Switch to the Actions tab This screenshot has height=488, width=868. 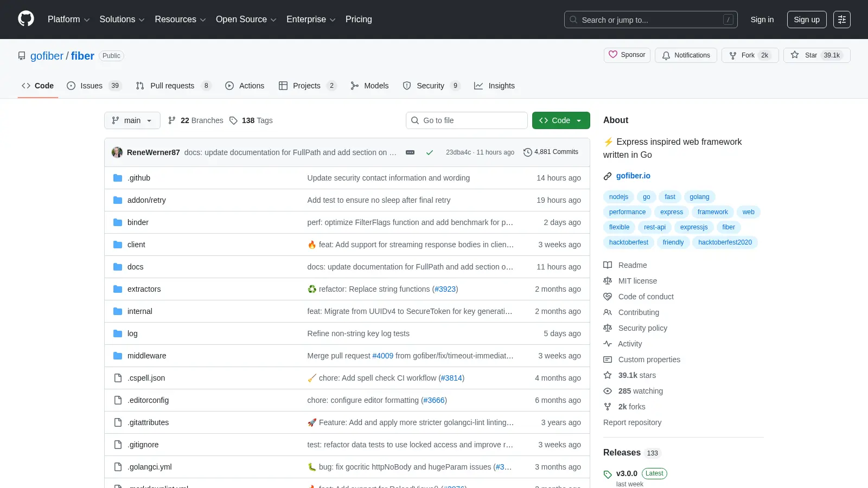(245, 86)
